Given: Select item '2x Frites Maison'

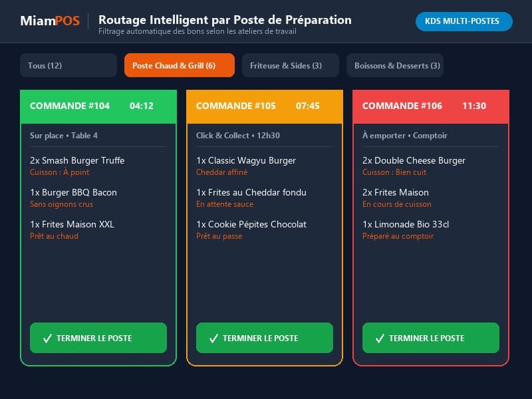Looking at the screenshot, I should tap(396, 192).
